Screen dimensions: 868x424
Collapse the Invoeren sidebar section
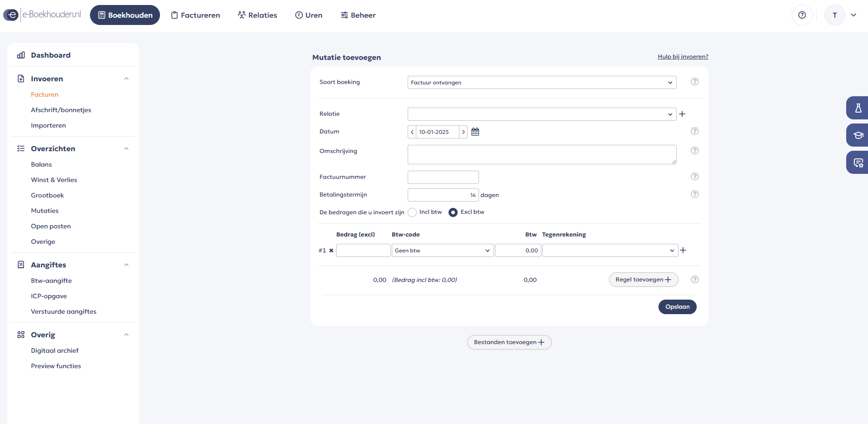[x=126, y=79]
